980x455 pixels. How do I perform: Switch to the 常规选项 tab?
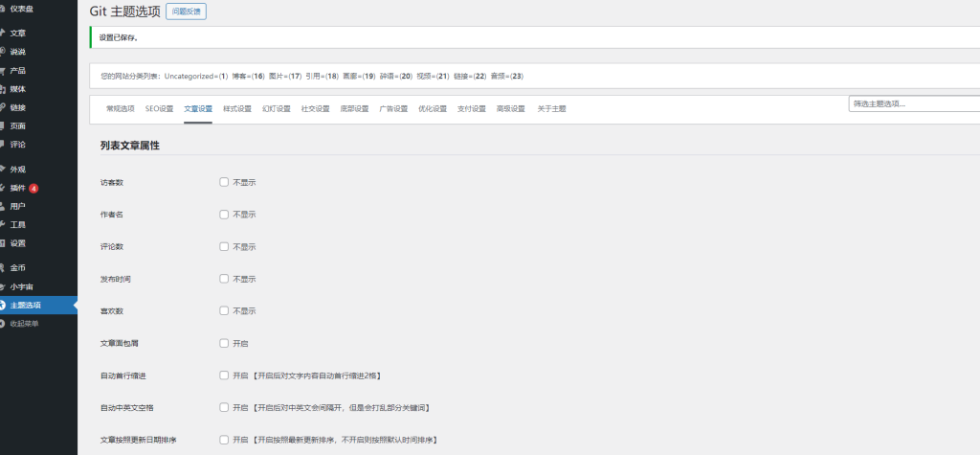(x=120, y=109)
